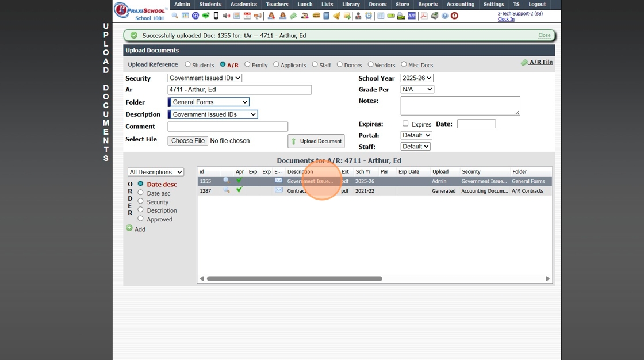Viewport: 644px width, 360px height.
Task: Select the Family upload reference radio
Action: (247, 64)
